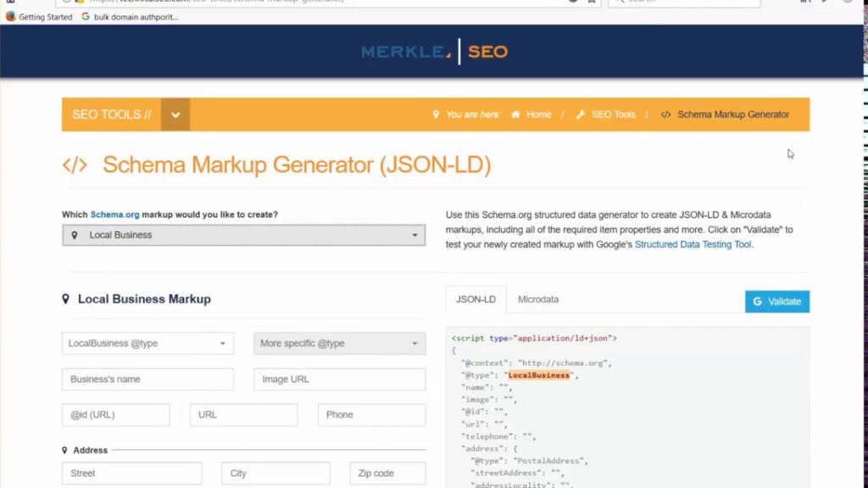Click the Business's name field
868x488 pixels.
147,380
